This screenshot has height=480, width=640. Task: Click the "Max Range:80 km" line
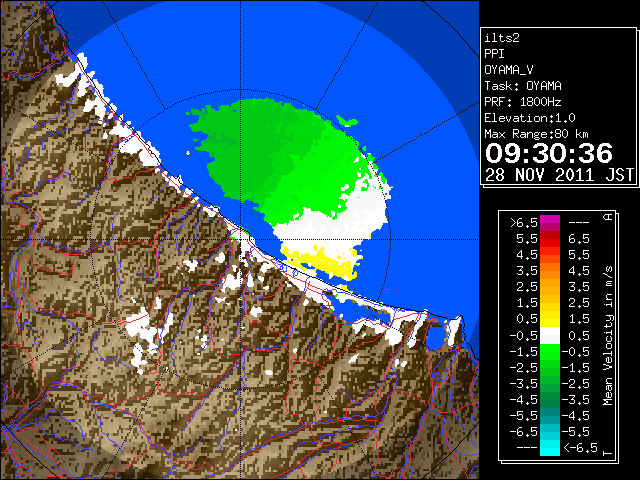[536, 134]
